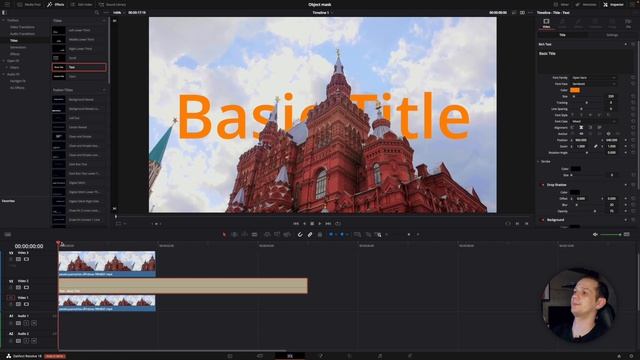Screen dimensions: 640x360
Task: Select Video Transitions in Toolbox
Action: click(x=22, y=27)
